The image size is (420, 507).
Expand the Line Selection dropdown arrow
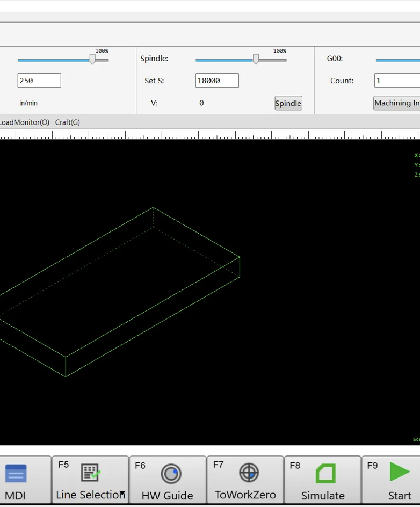[x=122, y=494]
